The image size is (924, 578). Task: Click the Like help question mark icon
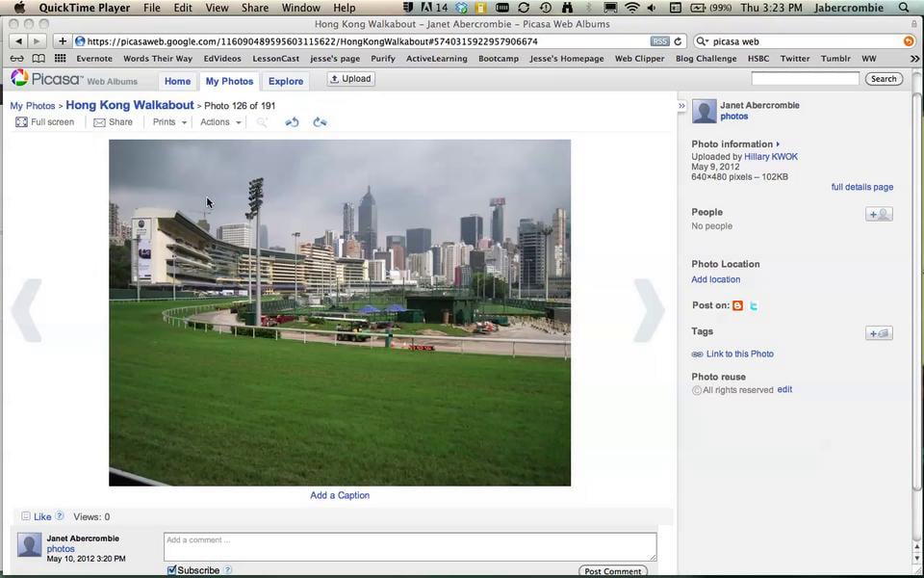click(60, 516)
